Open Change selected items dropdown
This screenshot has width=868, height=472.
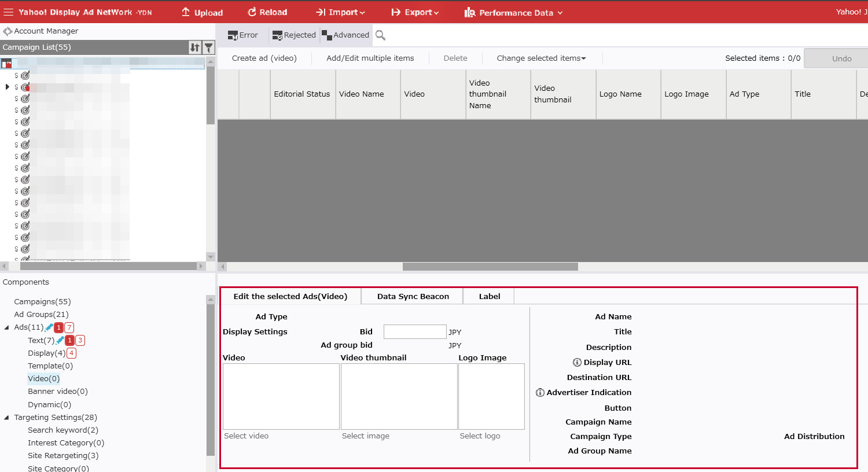coord(541,58)
